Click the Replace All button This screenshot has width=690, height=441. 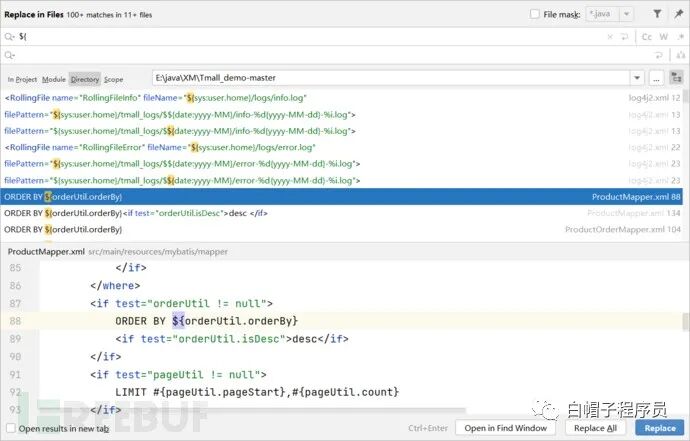[x=595, y=428]
